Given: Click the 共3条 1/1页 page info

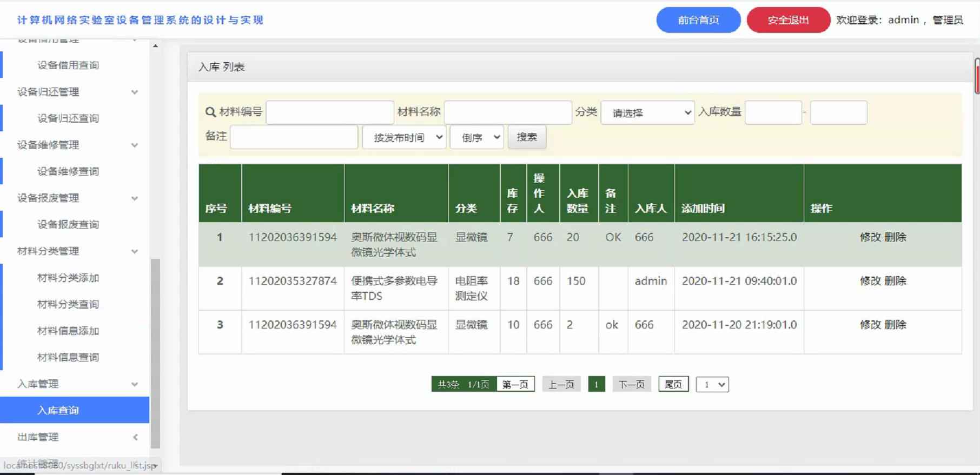Looking at the screenshot, I should (463, 384).
